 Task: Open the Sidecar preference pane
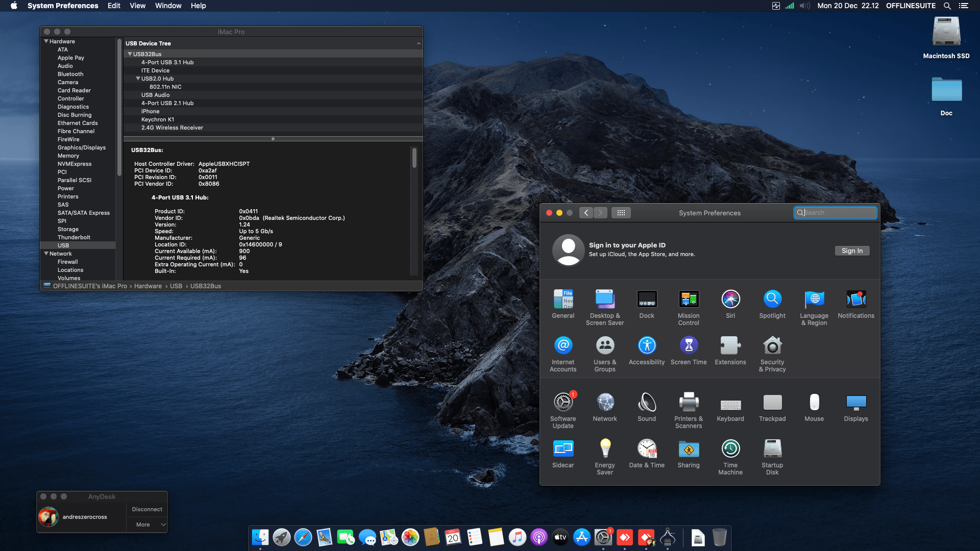tap(563, 449)
